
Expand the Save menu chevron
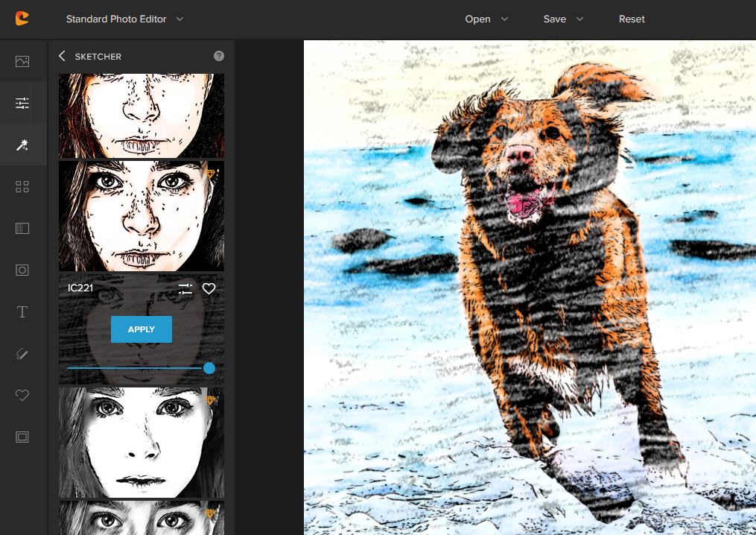pos(579,19)
